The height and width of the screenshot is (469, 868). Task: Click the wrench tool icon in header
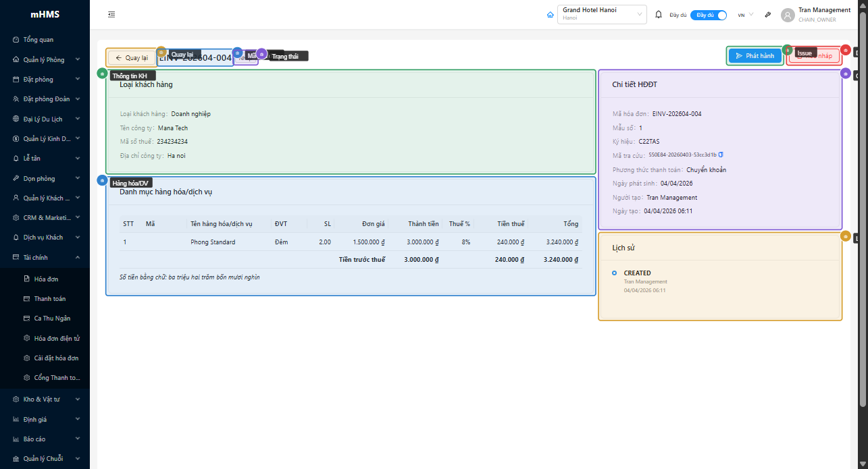tap(768, 15)
